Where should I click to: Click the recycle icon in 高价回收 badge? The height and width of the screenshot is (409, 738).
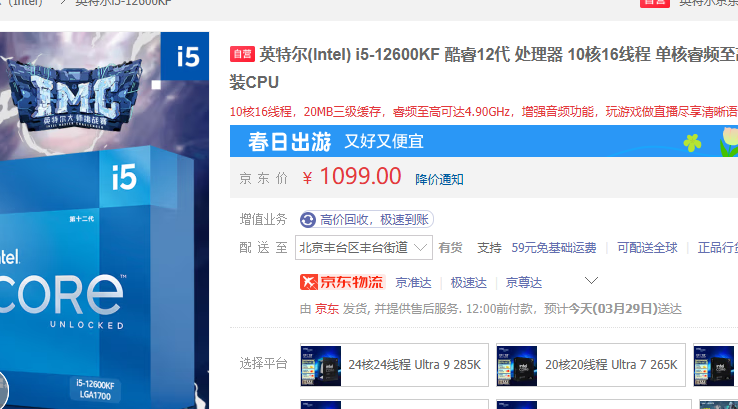pyautogui.click(x=308, y=220)
